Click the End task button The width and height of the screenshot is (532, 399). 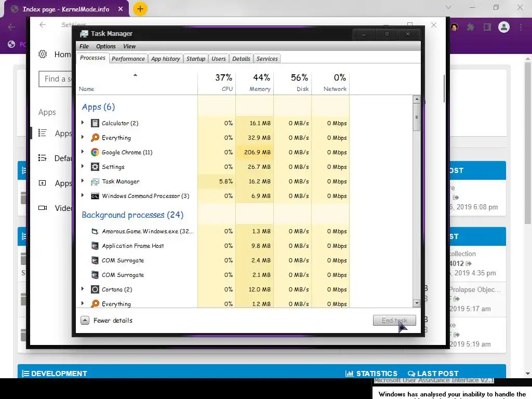(x=394, y=320)
